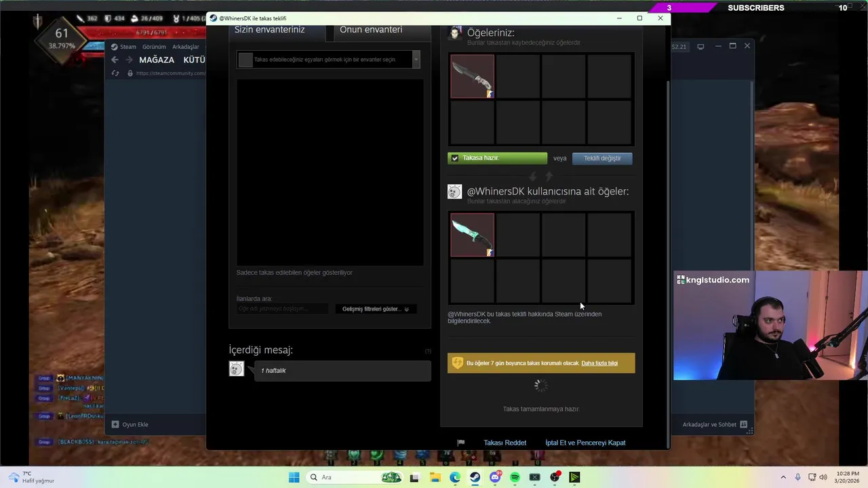Click the Steam big picture monitor icon
868x488 pixels.
pos(701,47)
